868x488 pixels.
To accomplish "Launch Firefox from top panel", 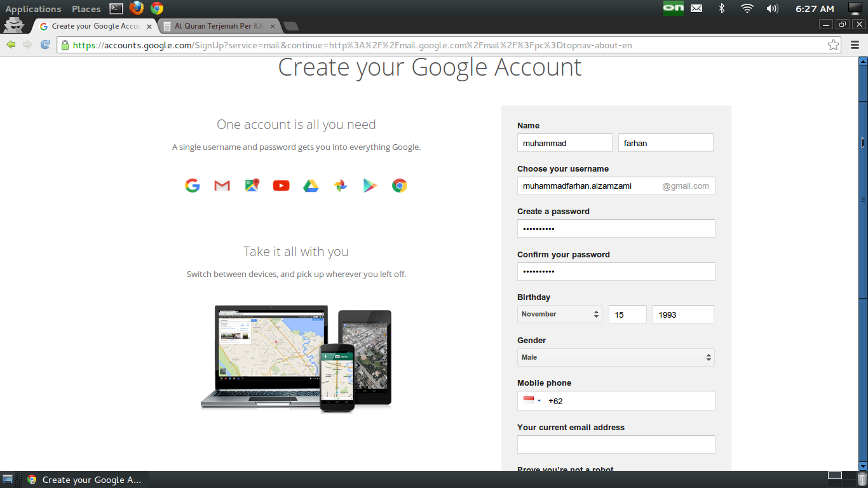I will click(136, 8).
